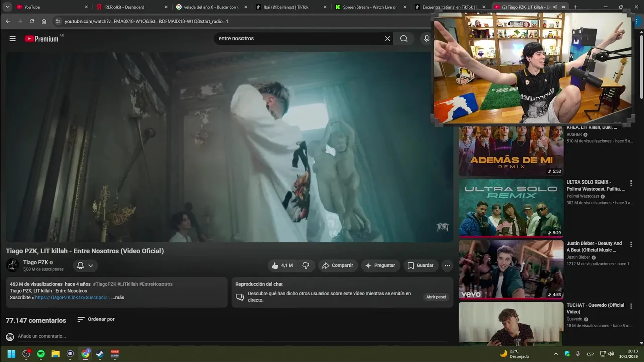Switch to the Encuentra tatiana TikTok tab

pyautogui.click(x=450, y=7)
